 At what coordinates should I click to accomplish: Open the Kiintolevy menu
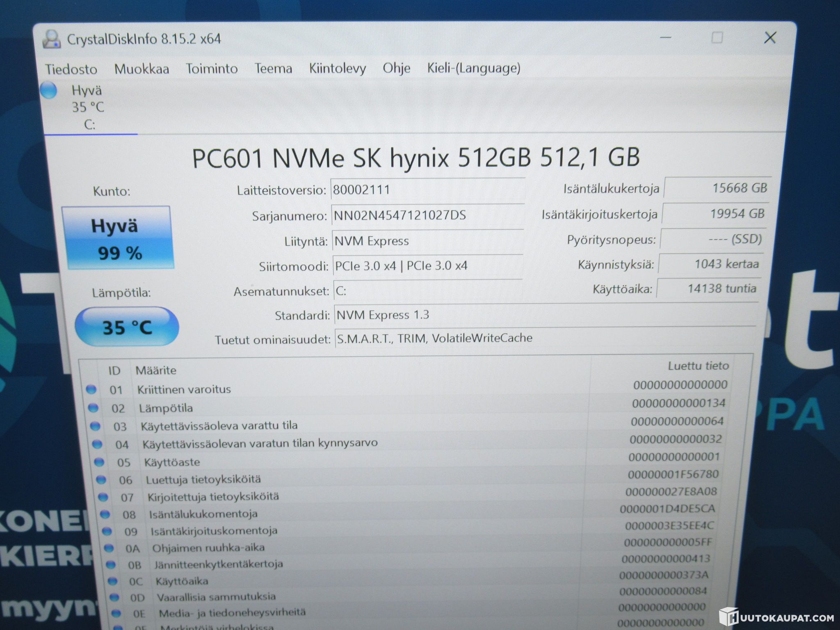(338, 68)
